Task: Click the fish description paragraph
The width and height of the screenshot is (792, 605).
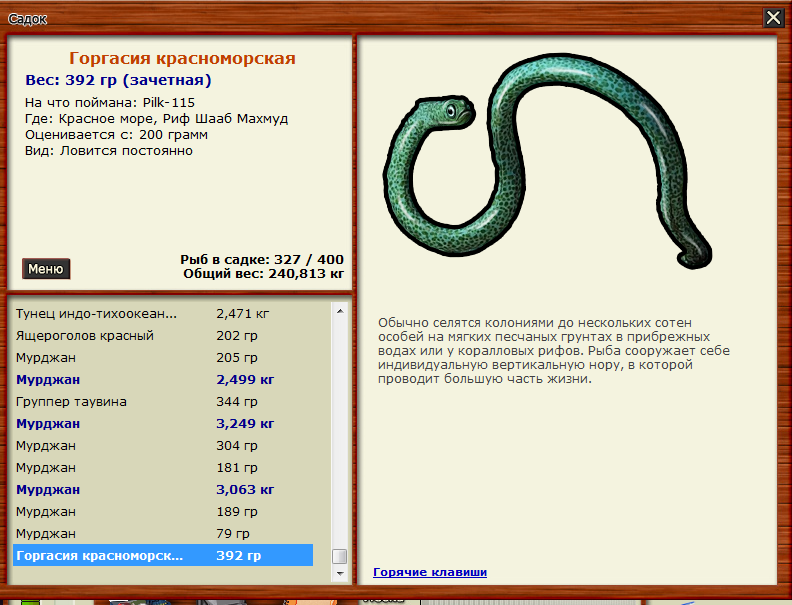Action: pos(554,350)
